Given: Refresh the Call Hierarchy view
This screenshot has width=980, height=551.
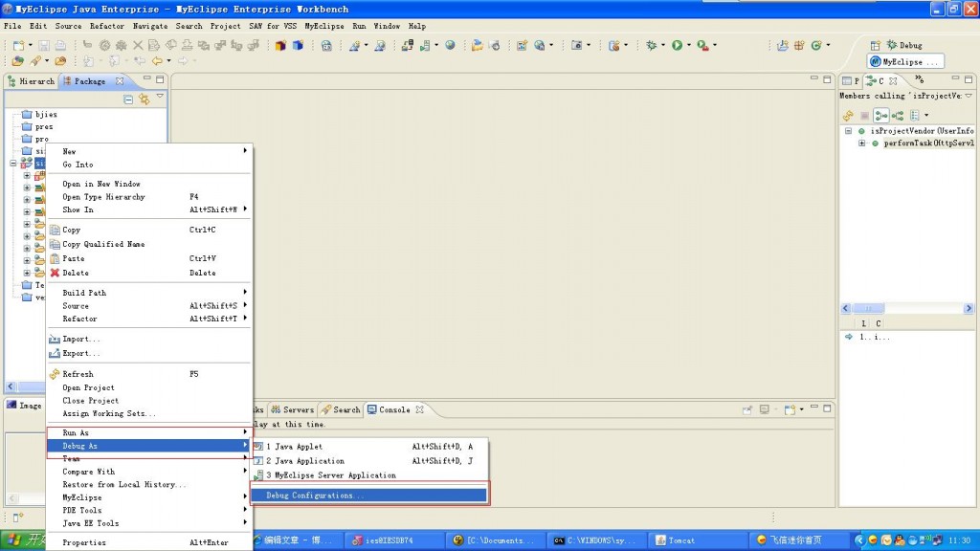Looking at the screenshot, I should [x=848, y=116].
